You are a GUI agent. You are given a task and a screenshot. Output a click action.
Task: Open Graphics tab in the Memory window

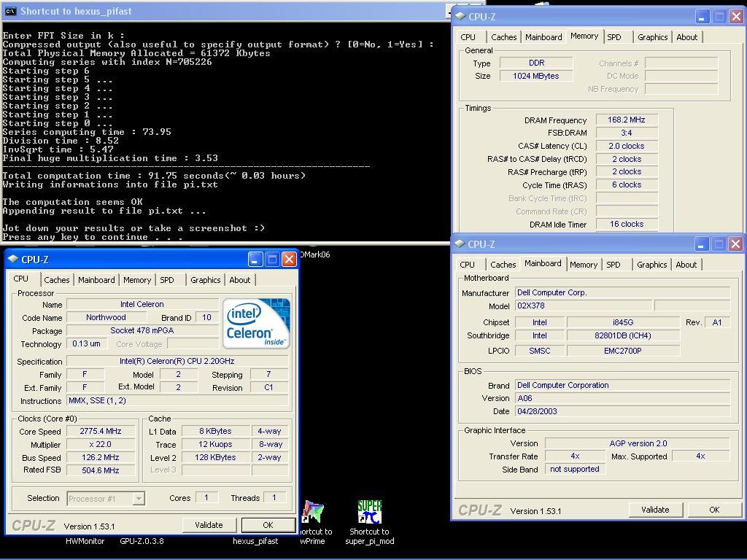point(653,37)
